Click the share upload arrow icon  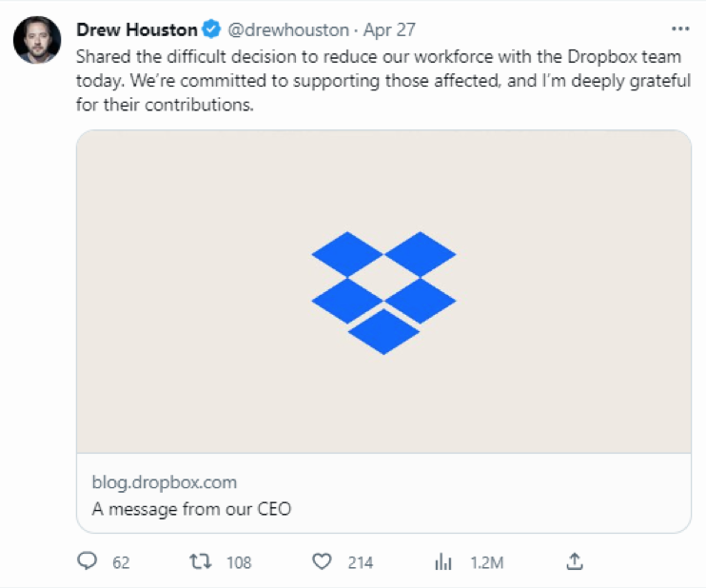pyautogui.click(x=575, y=561)
